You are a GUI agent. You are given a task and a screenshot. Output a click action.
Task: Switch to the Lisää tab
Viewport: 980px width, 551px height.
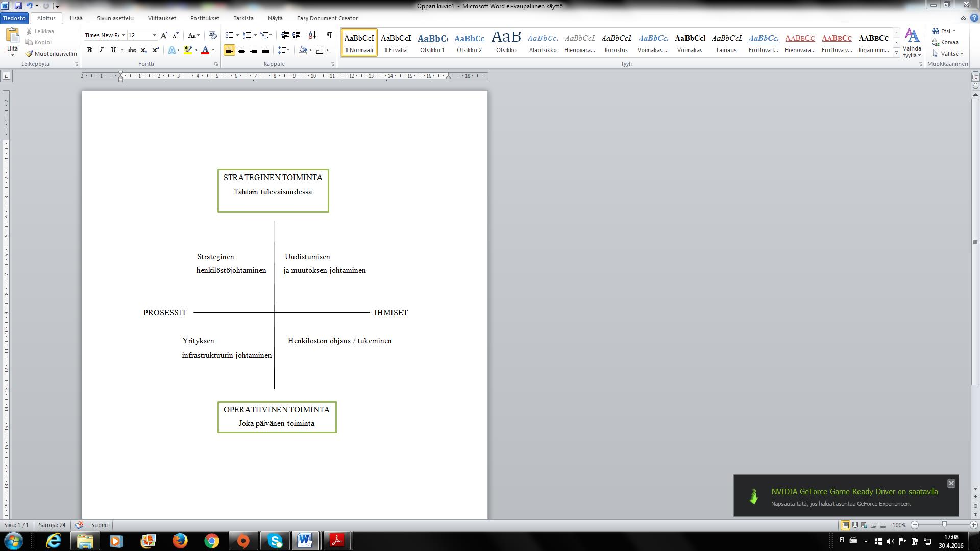pyautogui.click(x=76, y=18)
